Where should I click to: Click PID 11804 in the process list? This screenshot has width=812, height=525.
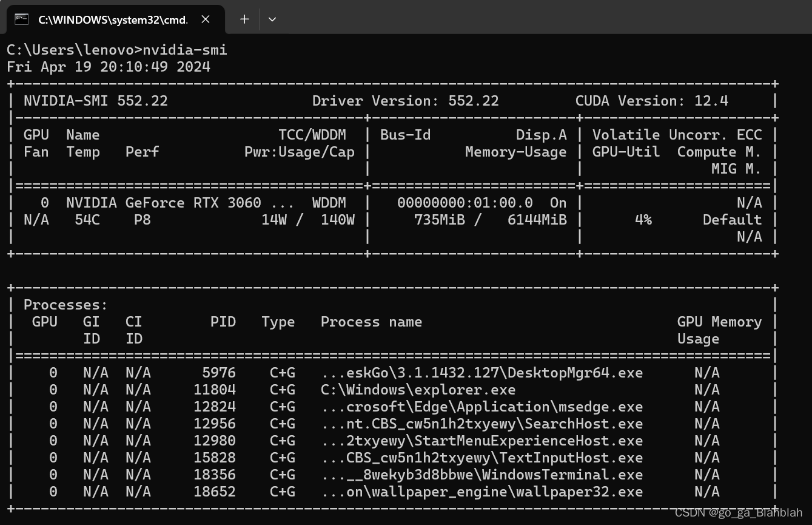pyautogui.click(x=215, y=389)
